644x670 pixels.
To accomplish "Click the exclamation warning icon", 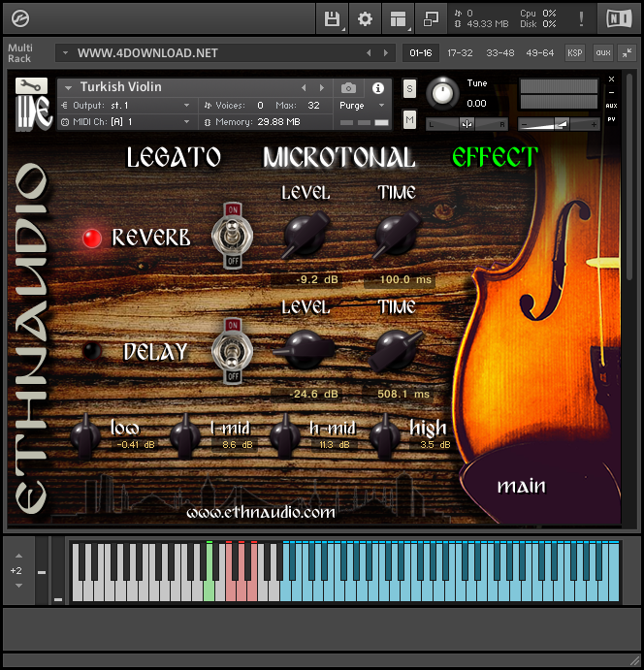I will click(x=581, y=19).
